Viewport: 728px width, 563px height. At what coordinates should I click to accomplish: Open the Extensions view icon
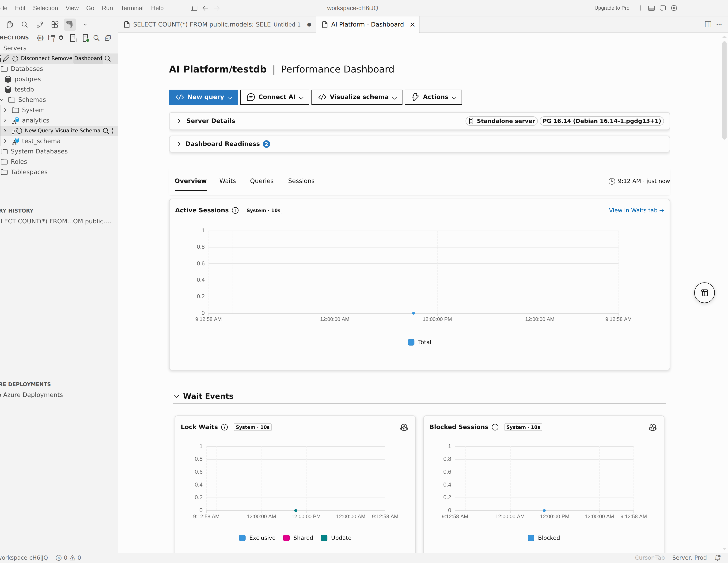pyautogui.click(x=55, y=24)
